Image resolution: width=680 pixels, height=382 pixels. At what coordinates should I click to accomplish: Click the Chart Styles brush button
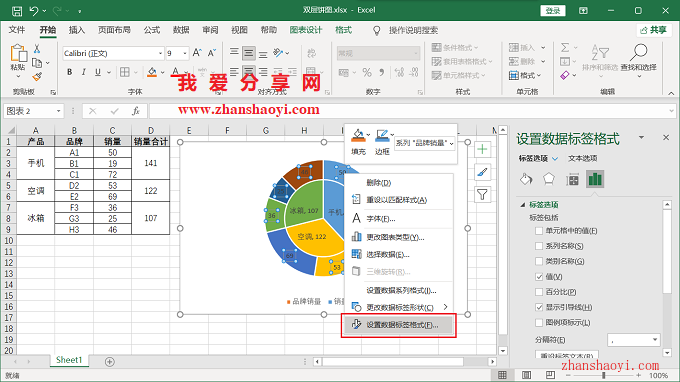tap(482, 172)
